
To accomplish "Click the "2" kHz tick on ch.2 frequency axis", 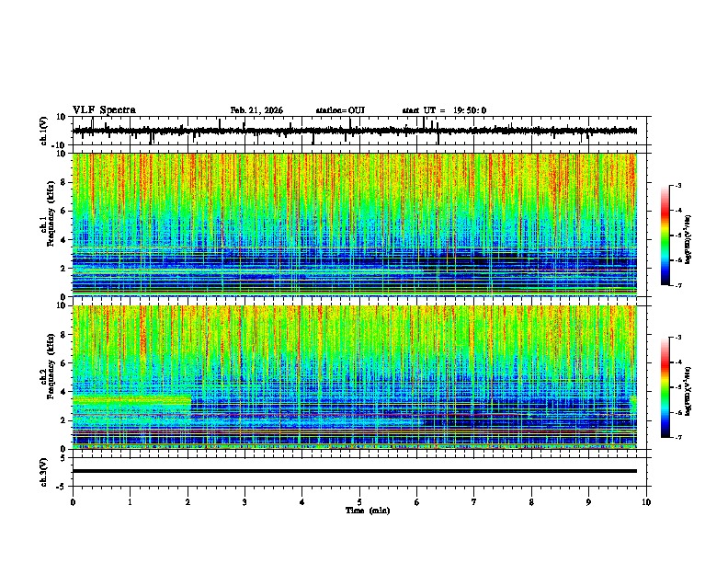I will pyautogui.click(x=63, y=420).
